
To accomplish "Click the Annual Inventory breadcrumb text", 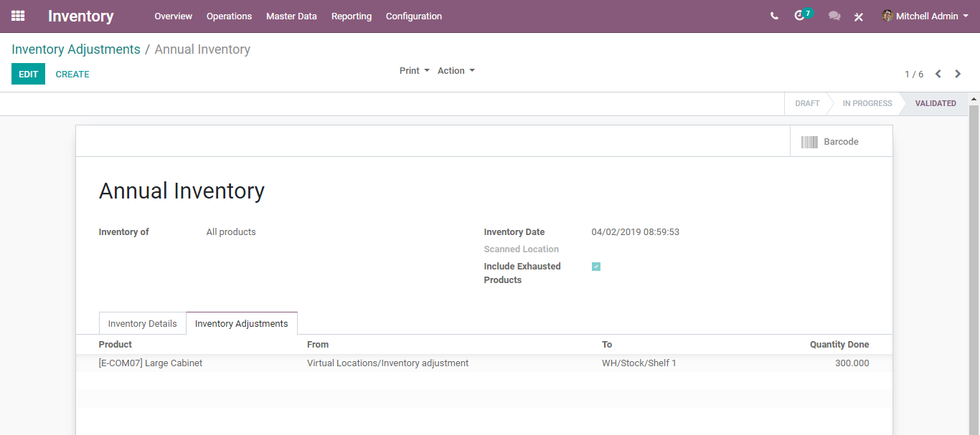I will click(x=202, y=49).
